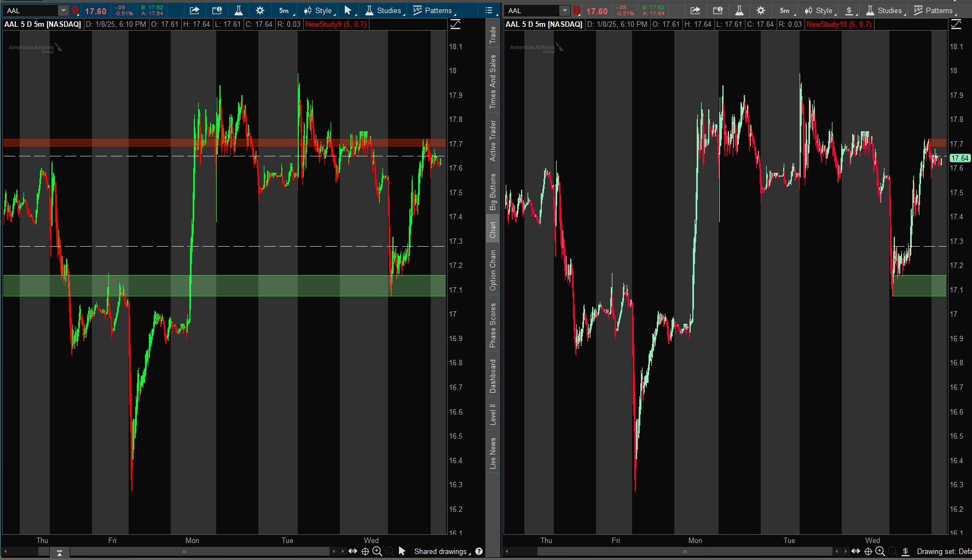This screenshot has height=560, width=972.
Task: Click the right chart's price-axis scale icon
Action: [956, 24]
